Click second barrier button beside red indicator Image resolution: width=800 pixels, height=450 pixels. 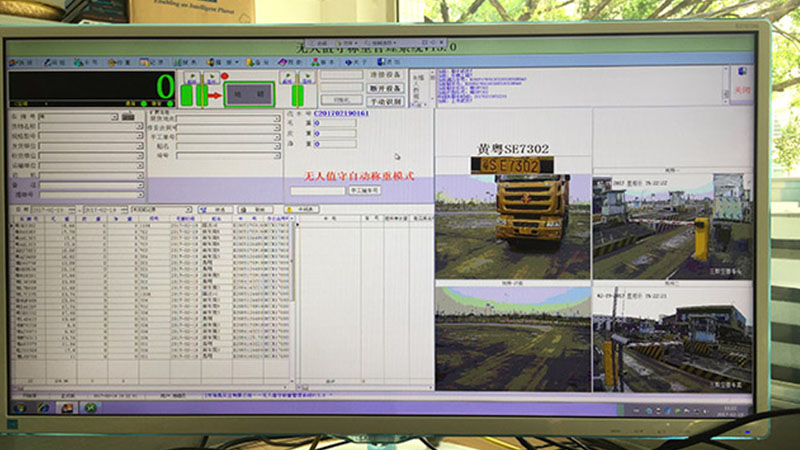211,78
